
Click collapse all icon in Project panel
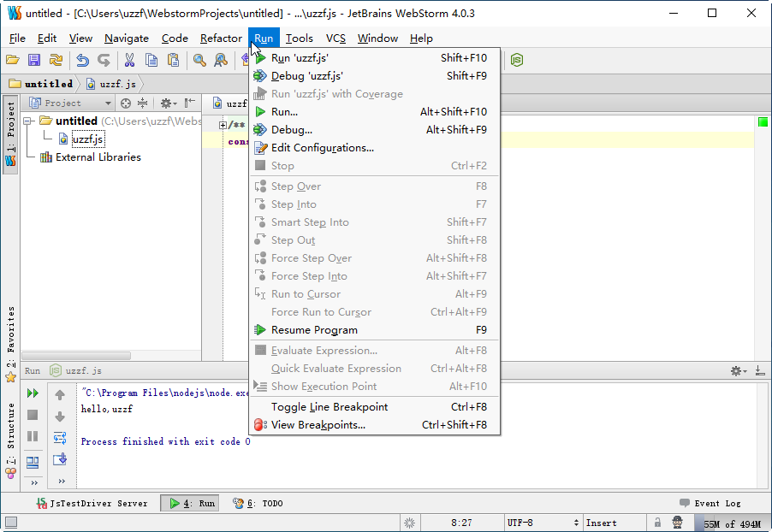tap(142, 103)
